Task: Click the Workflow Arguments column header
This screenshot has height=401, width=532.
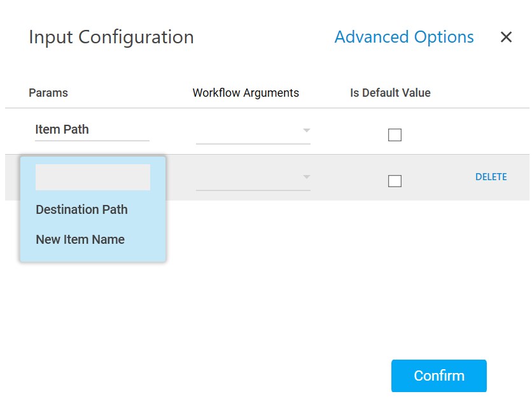Action: pyautogui.click(x=246, y=93)
